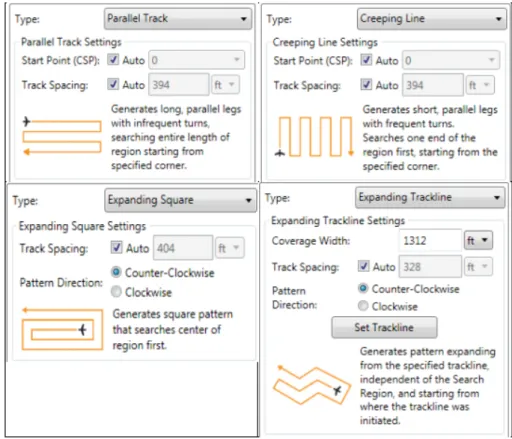Uncheck Start Point Auto in Creeping Line Settings
Screen dimensions: 512x439
point(366,60)
